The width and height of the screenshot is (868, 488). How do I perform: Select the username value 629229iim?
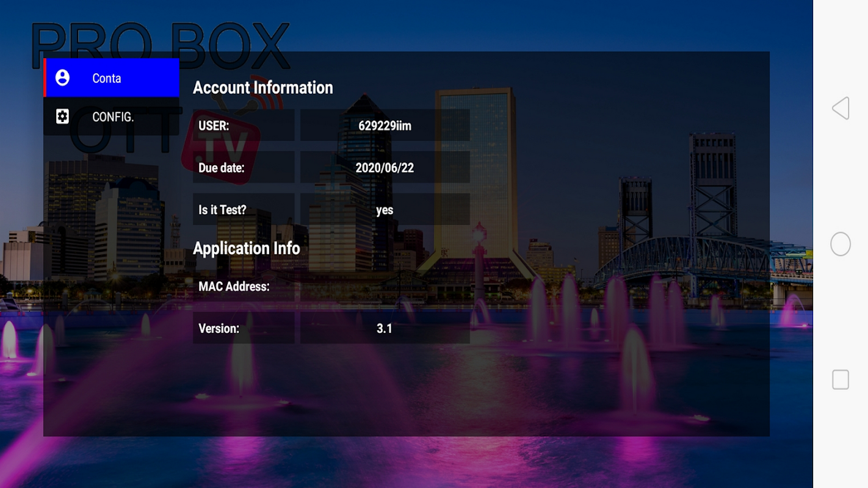385,126
